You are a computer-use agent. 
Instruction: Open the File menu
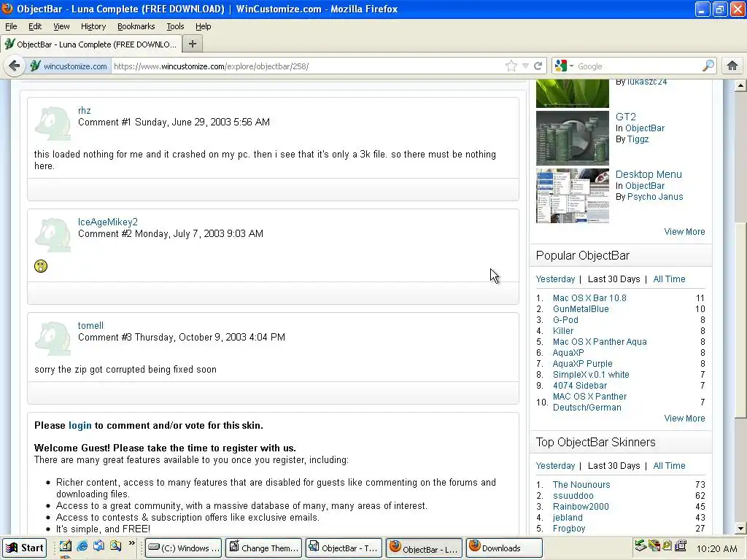tap(11, 26)
